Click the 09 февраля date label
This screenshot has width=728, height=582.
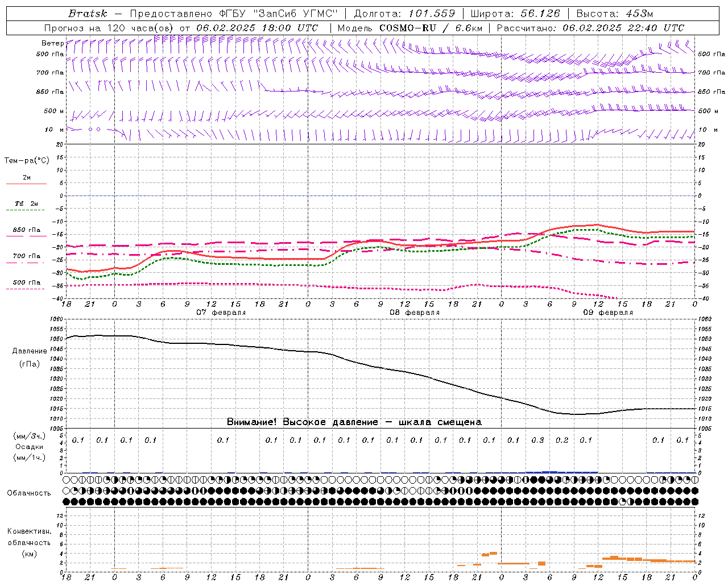pos(608,313)
